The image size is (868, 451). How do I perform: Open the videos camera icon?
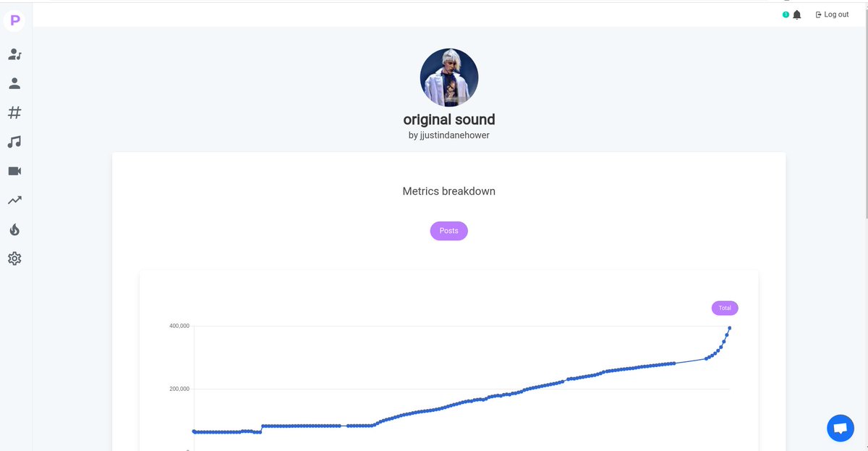point(14,171)
